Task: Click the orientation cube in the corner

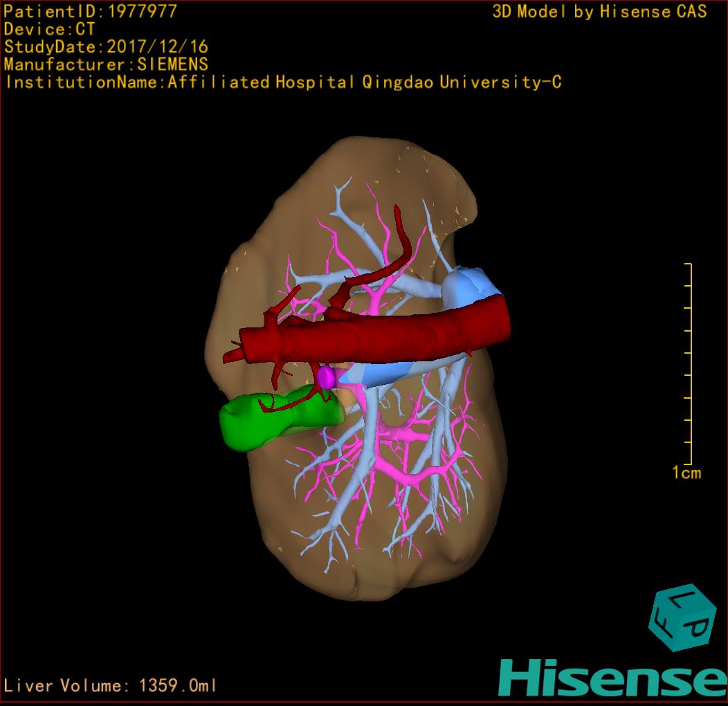Action: click(x=682, y=617)
